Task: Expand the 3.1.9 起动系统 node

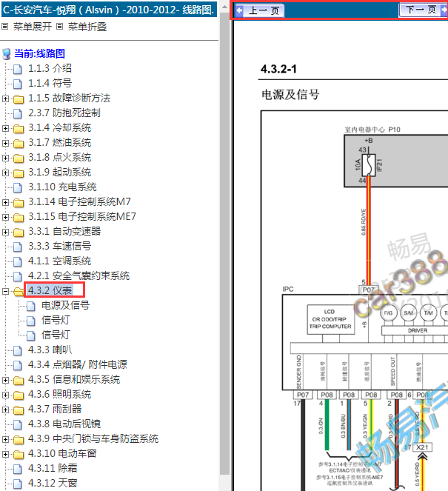Action: 5,173
